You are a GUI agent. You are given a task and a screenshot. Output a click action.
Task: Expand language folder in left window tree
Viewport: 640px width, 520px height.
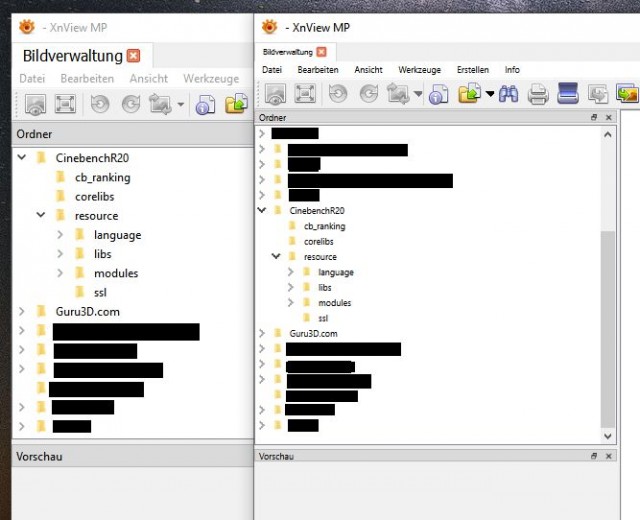click(60, 234)
